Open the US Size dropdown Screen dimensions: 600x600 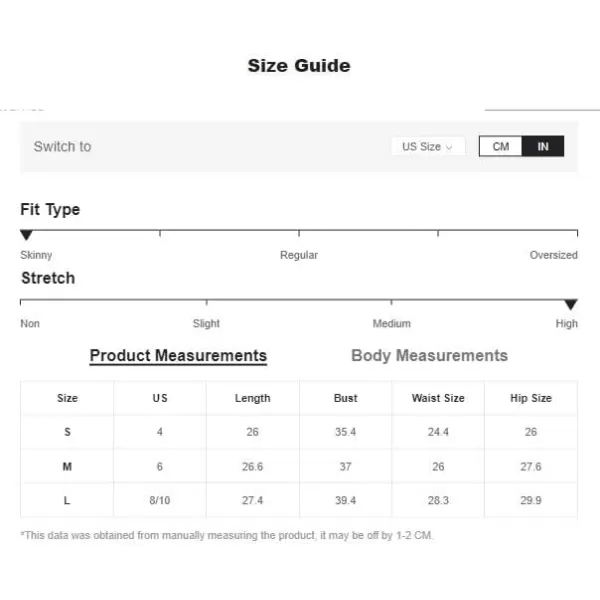[x=428, y=147]
